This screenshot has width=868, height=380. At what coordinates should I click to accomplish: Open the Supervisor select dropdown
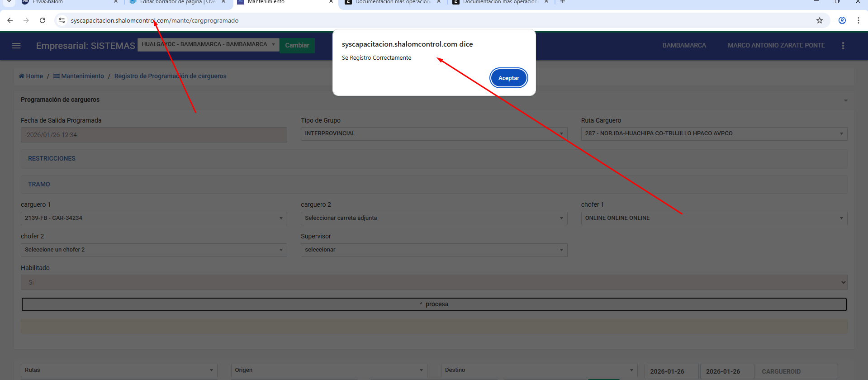tap(434, 250)
